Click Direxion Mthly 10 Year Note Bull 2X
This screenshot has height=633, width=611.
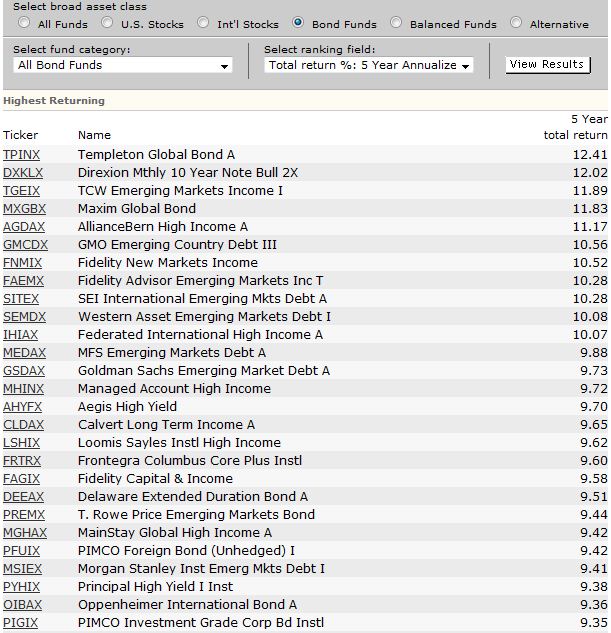(188, 173)
